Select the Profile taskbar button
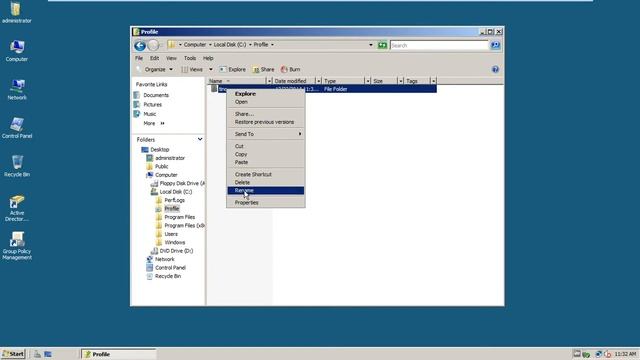 pos(118,354)
